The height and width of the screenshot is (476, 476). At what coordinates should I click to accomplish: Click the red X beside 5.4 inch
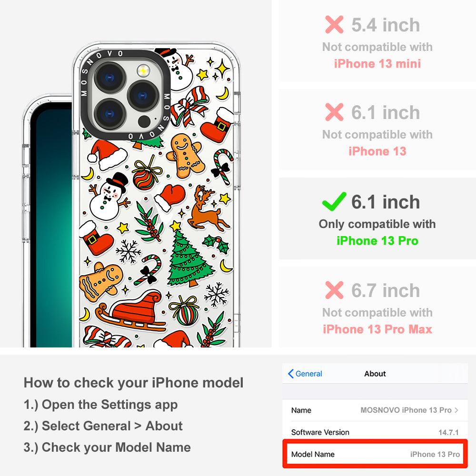[x=334, y=24]
